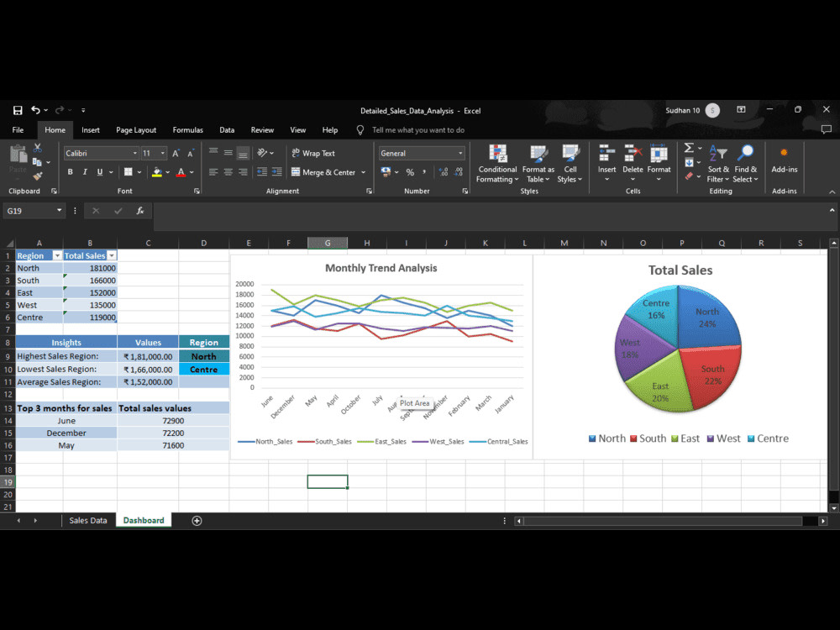
Task: Open the File menu tab
Action: (18, 129)
